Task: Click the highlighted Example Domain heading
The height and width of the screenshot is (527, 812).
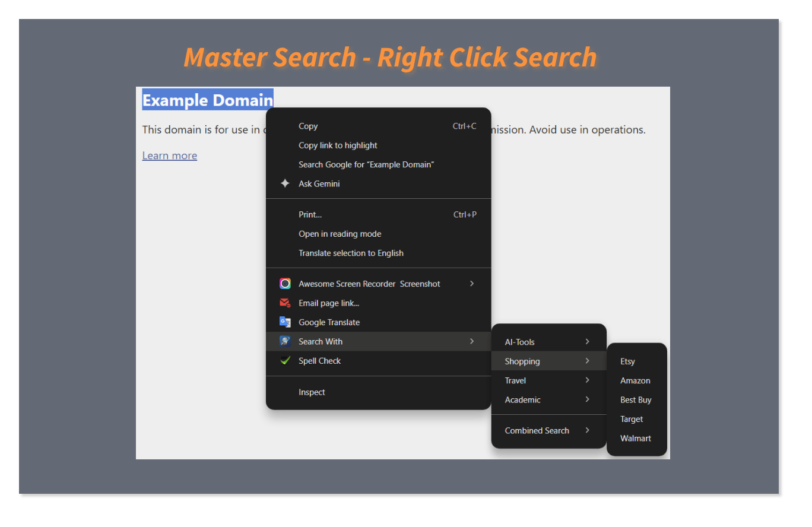Action: tap(208, 100)
